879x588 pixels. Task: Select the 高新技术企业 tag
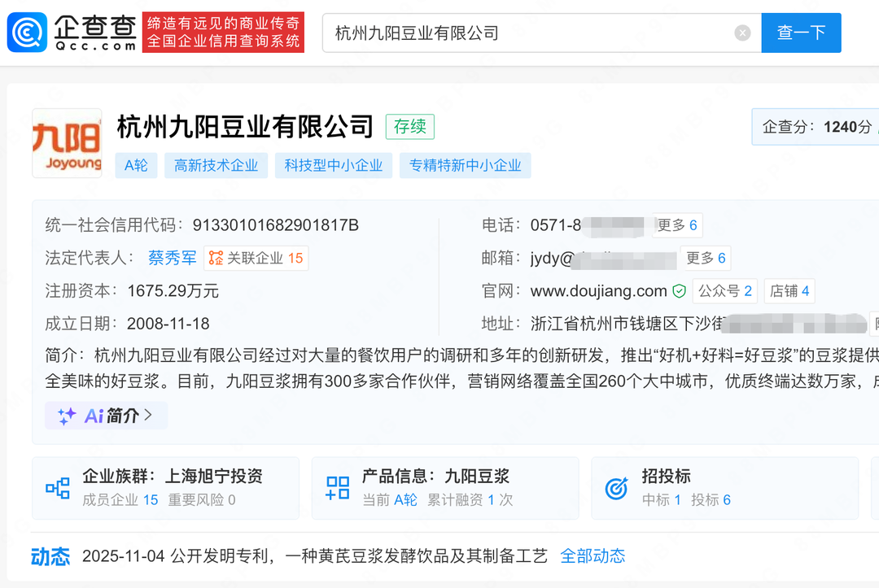[216, 165]
